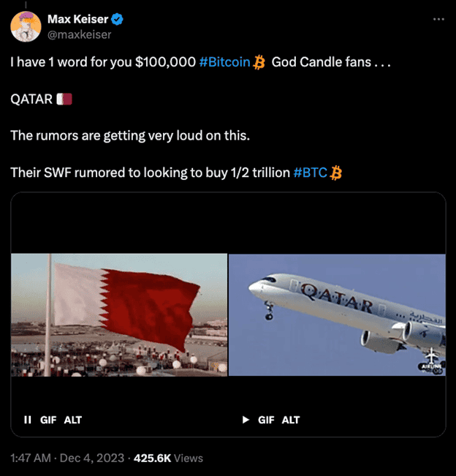
Task: Open the #Bitcoin hashtag link
Action: coord(224,64)
